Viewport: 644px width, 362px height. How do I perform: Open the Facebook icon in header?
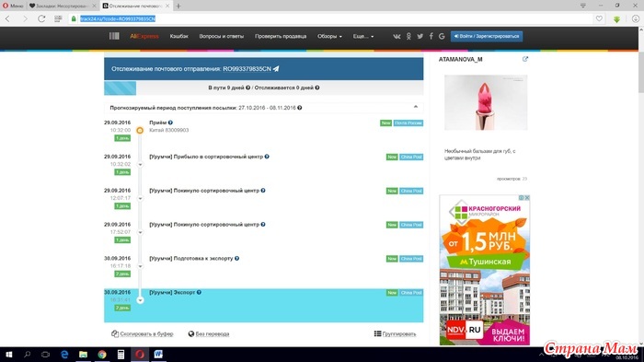coord(431,36)
